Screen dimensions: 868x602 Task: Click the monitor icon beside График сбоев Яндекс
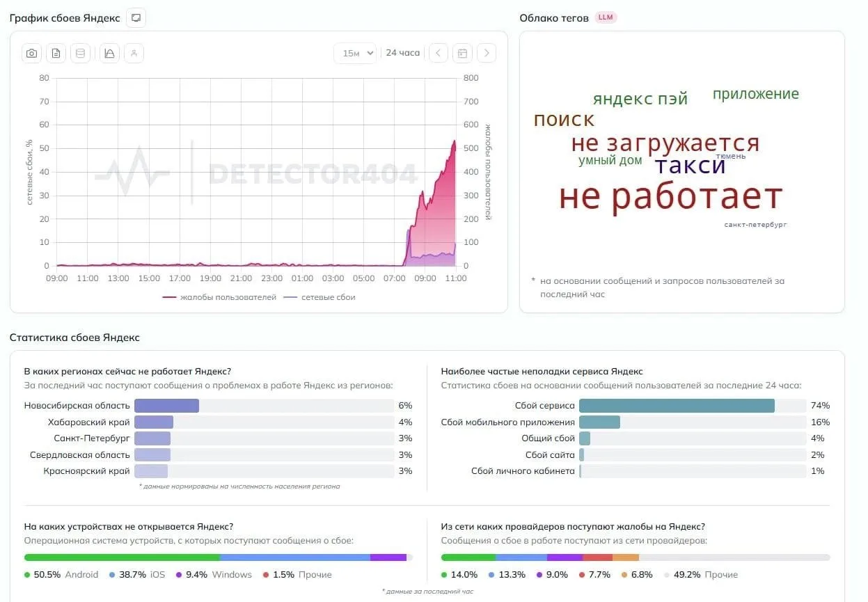[x=136, y=18]
